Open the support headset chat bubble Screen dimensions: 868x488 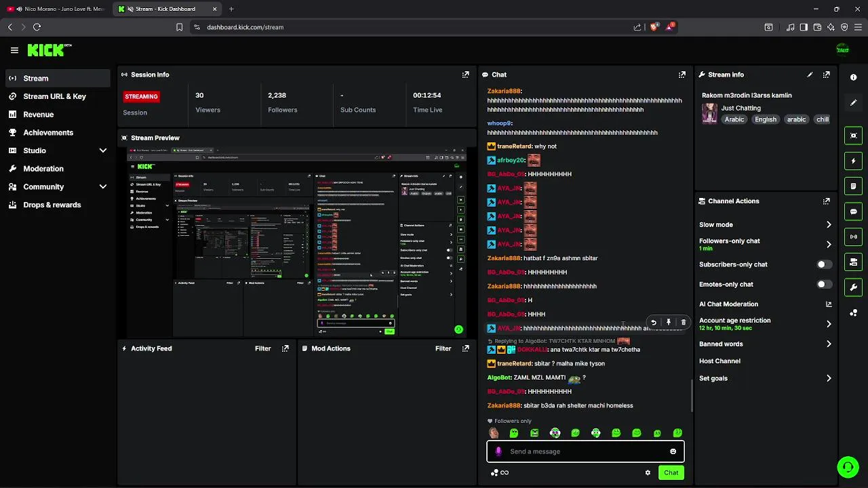(x=847, y=467)
